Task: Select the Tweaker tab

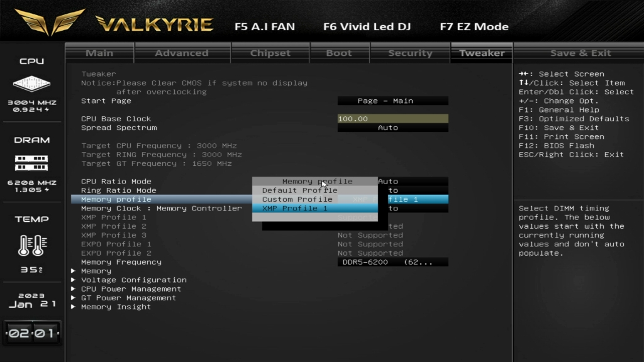Action: pos(481,53)
